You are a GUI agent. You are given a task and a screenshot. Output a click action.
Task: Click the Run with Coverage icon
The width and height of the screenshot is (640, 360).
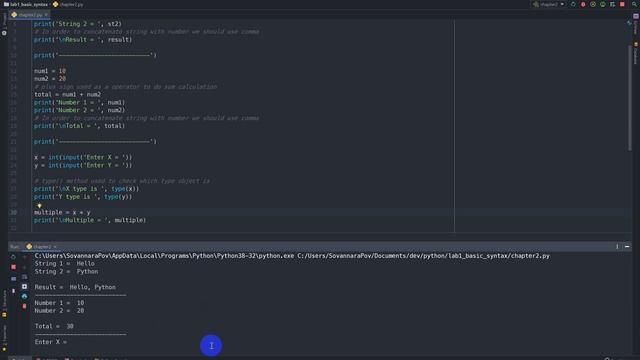click(593, 4)
